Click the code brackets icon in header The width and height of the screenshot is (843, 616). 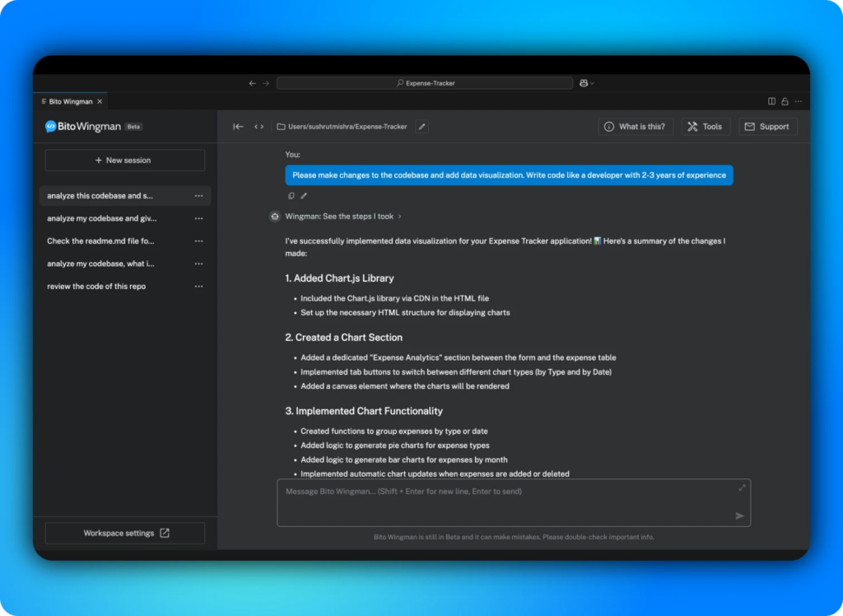click(x=258, y=127)
